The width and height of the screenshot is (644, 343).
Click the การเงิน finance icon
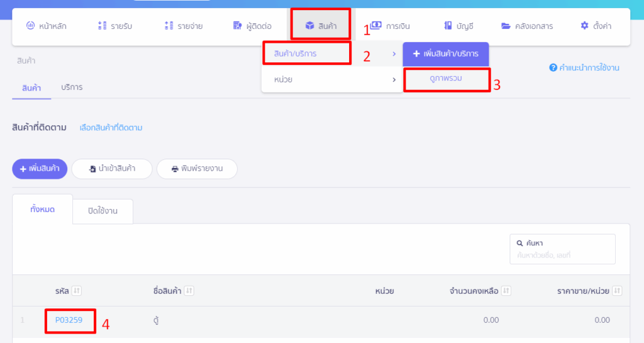click(376, 25)
